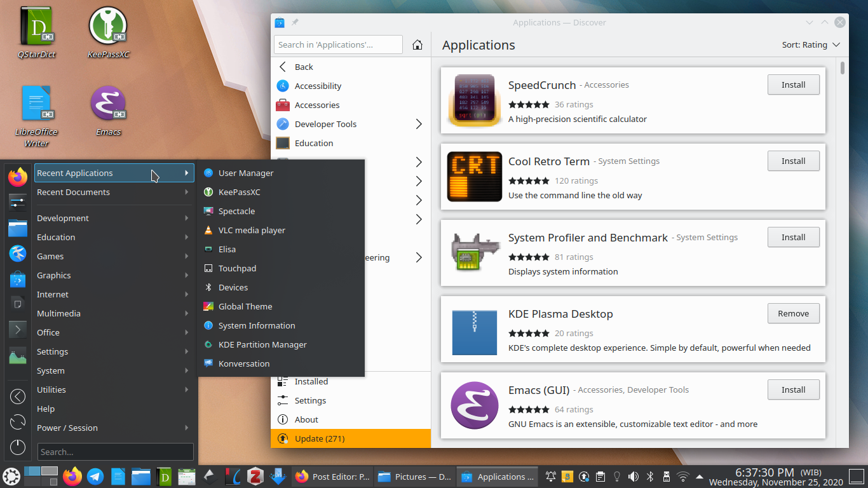Click the Discover application search field

338,44
